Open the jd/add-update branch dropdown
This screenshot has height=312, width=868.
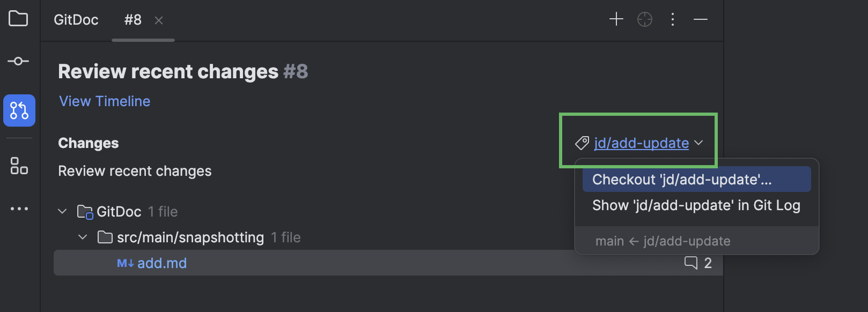click(x=699, y=143)
